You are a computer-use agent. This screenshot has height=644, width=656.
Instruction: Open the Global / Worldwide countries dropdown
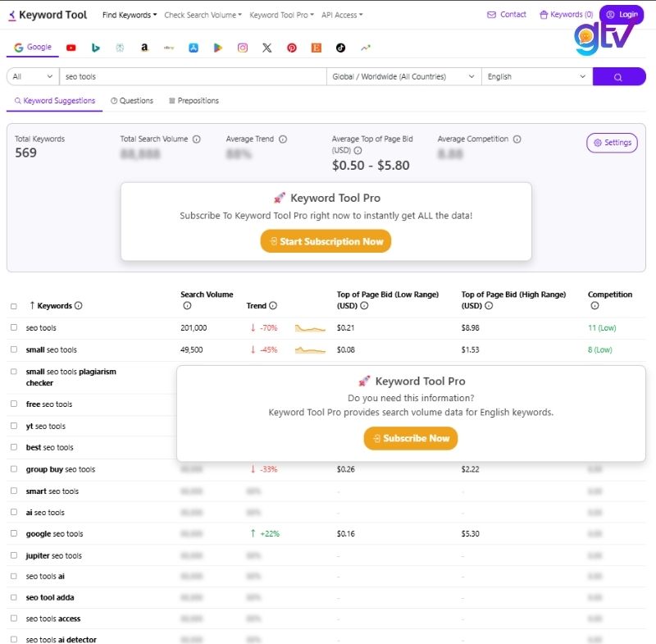point(402,75)
